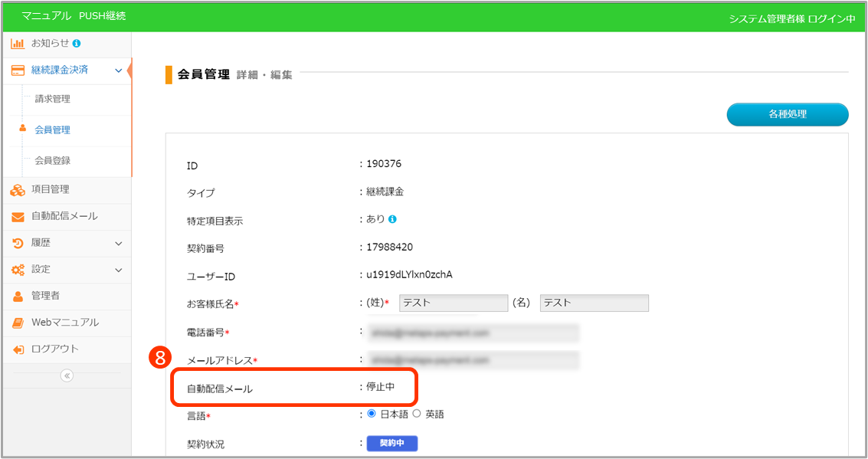Click the お知らせ chart icon in sidebar
This screenshot has height=459, width=868.
point(18,44)
